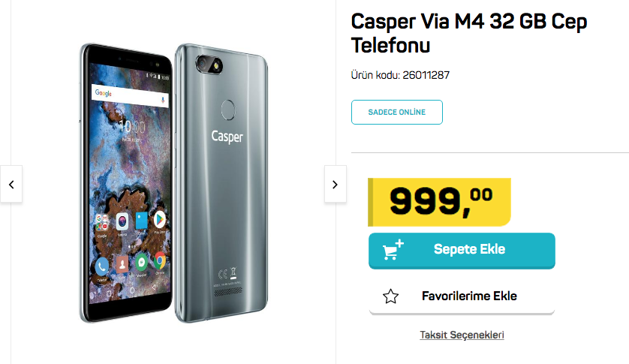The height and width of the screenshot is (364, 629).
Task: Advance to the next product image
Action: (335, 184)
